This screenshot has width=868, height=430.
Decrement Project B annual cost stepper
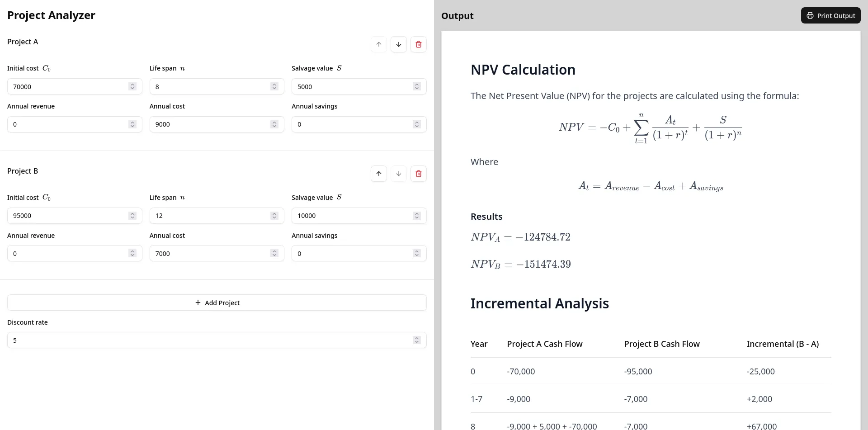click(x=274, y=255)
